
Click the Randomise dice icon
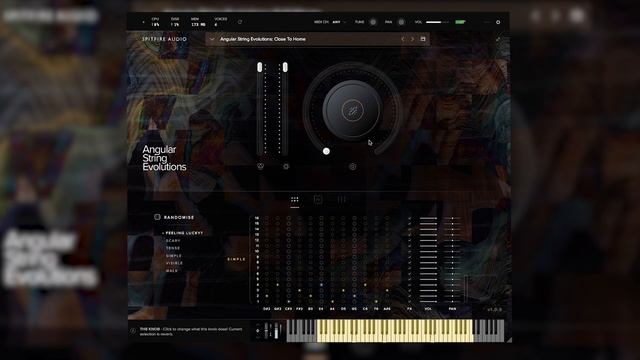tap(157, 217)
